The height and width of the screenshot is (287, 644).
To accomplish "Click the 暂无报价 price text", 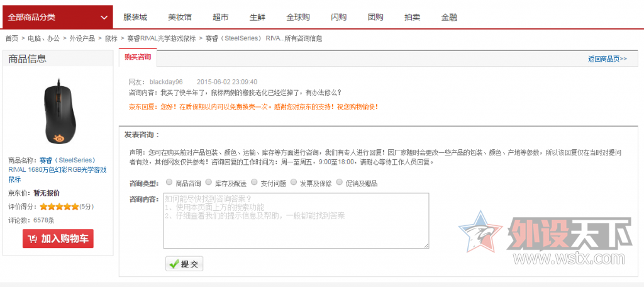I will (47, 193).
